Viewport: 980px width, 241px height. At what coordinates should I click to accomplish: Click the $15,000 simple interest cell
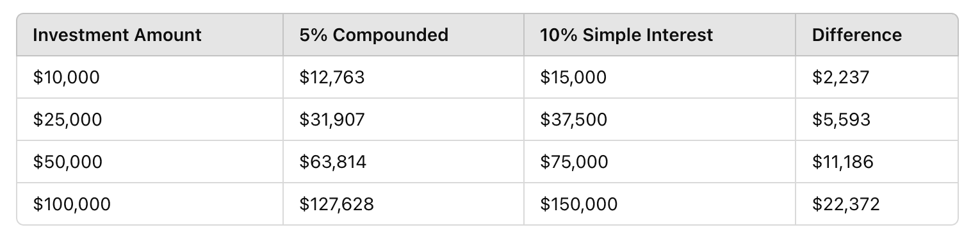coord(660,77)
